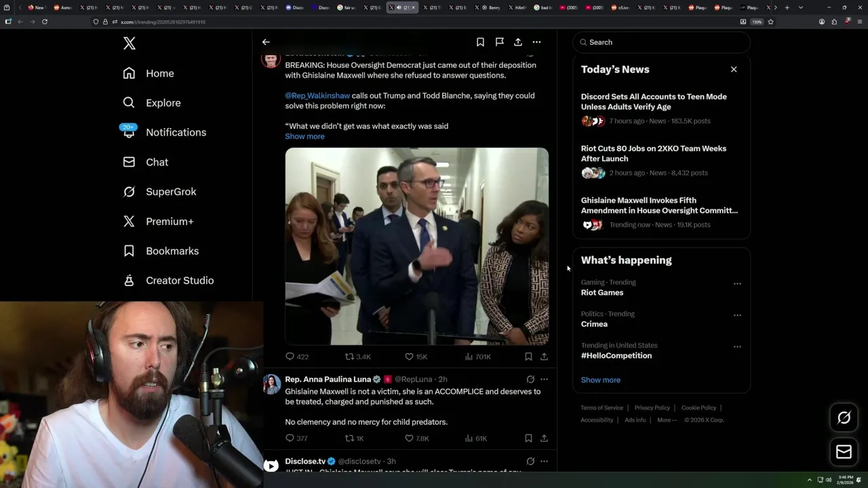Open the Accessibility footer link
This screenshot has width=868, height=488.
click(x=597, y=420)
